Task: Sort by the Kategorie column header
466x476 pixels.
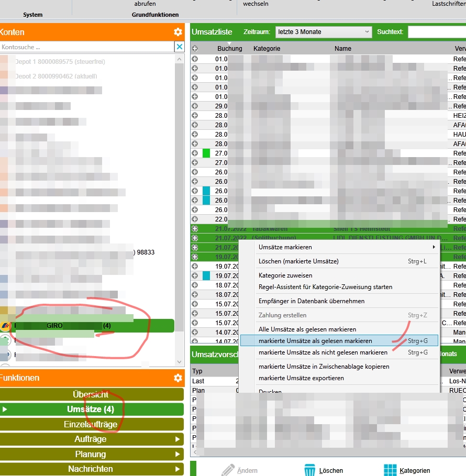Action: [267, 49]
